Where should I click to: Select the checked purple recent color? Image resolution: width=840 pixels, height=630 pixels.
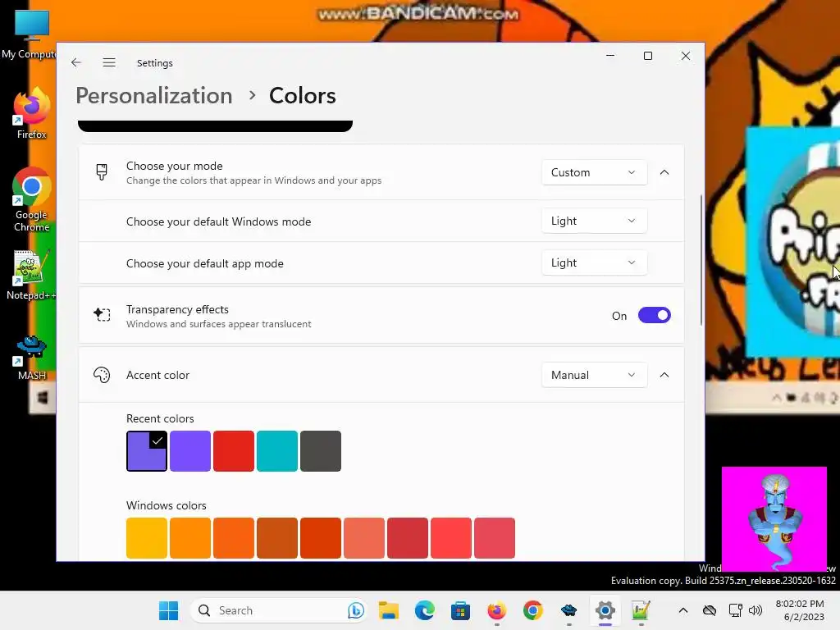[x=147, y=451]
